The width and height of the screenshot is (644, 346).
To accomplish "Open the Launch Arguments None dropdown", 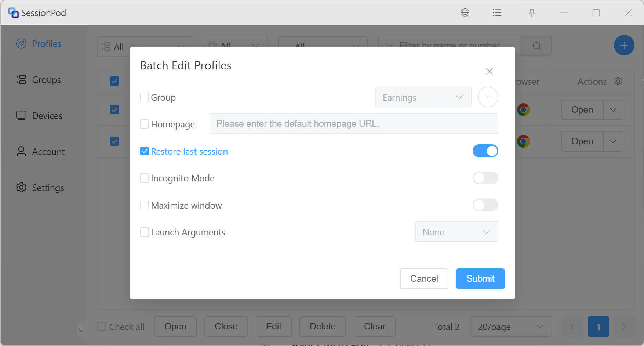I will 456,232.
